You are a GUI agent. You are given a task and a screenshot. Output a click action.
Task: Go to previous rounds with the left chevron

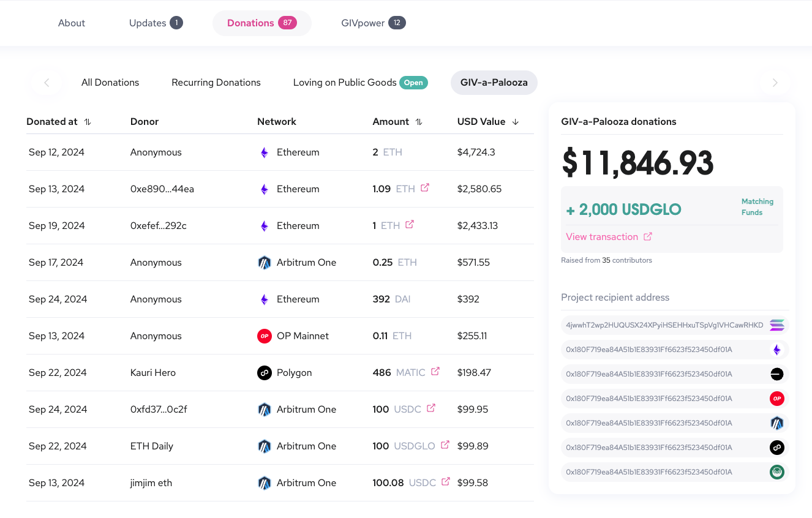(47, 83)
